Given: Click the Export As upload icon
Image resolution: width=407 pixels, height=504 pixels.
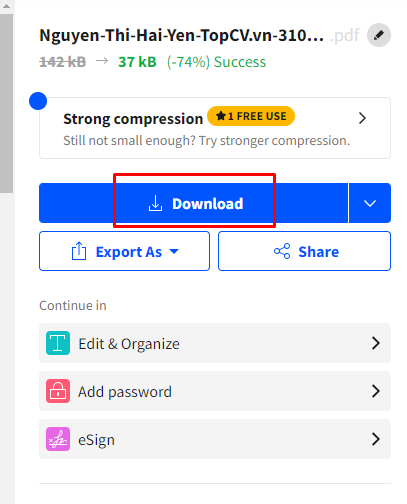Looking at the screenshot, I should coord(79,251).
